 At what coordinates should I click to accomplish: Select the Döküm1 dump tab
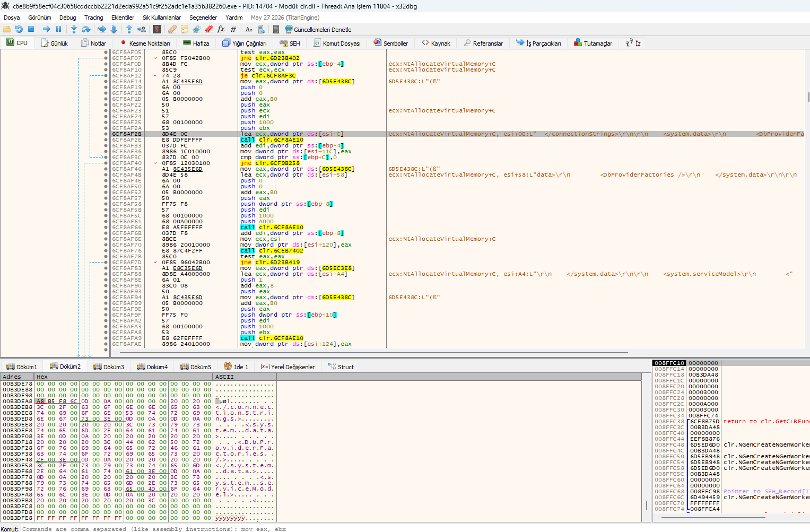[22, 367]
